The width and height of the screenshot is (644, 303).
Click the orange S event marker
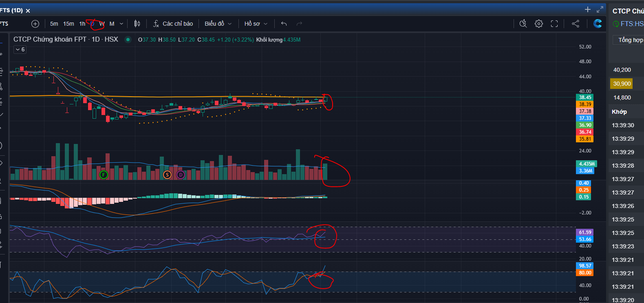167,175
